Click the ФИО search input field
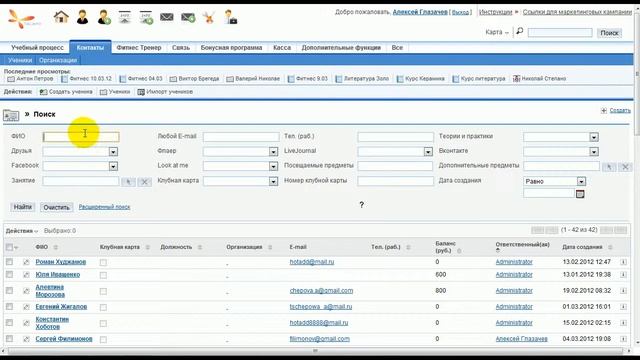 pos(81,137)
